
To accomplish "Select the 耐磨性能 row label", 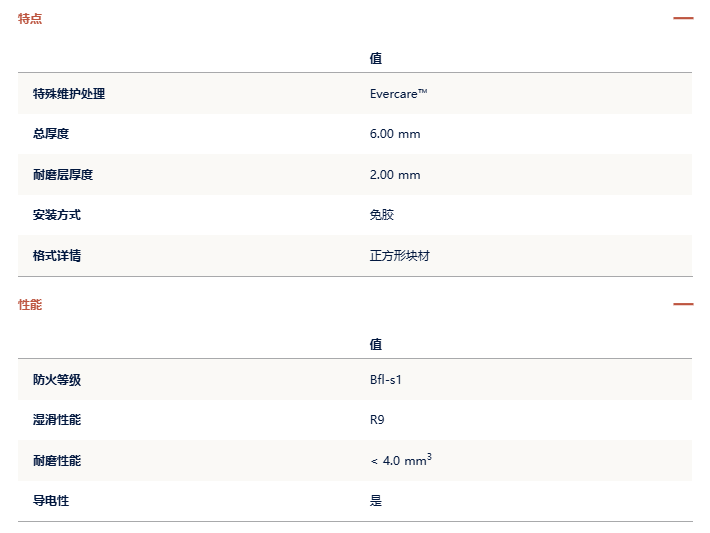I will coord(57,461).
